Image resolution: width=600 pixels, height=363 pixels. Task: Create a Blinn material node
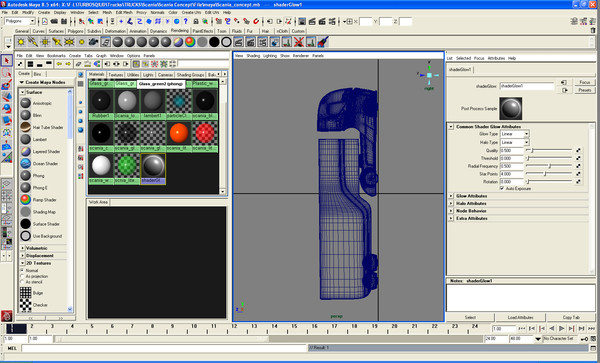26,115
